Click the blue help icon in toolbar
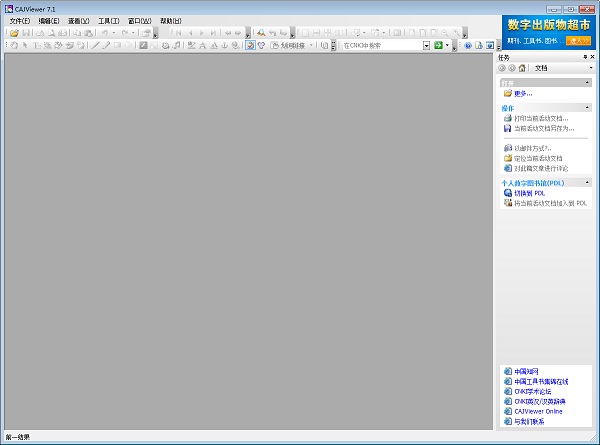600x445 pixels. pyautogui.click(x=467, y=46)
